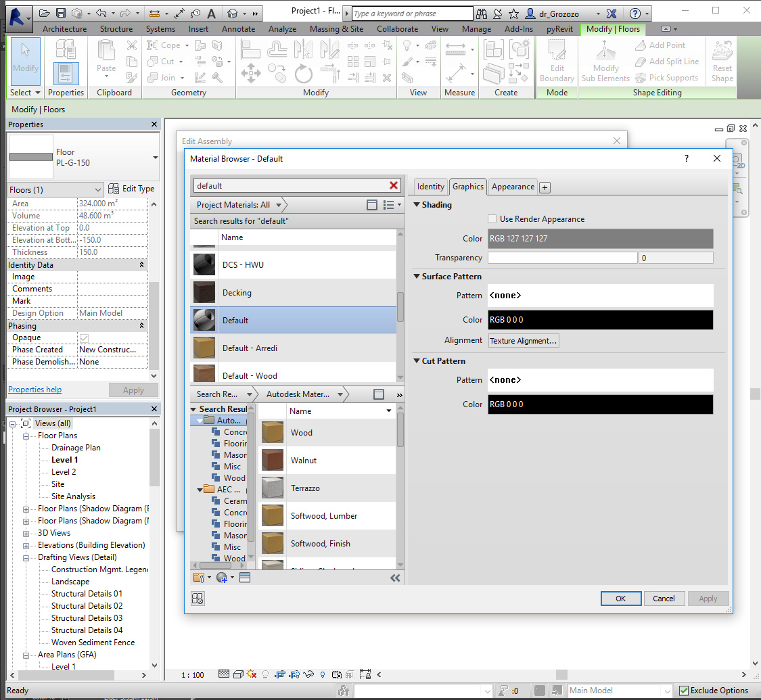761x700 pixels.
Task: Click the create or duplicate material icon
Action: [223, 578]
